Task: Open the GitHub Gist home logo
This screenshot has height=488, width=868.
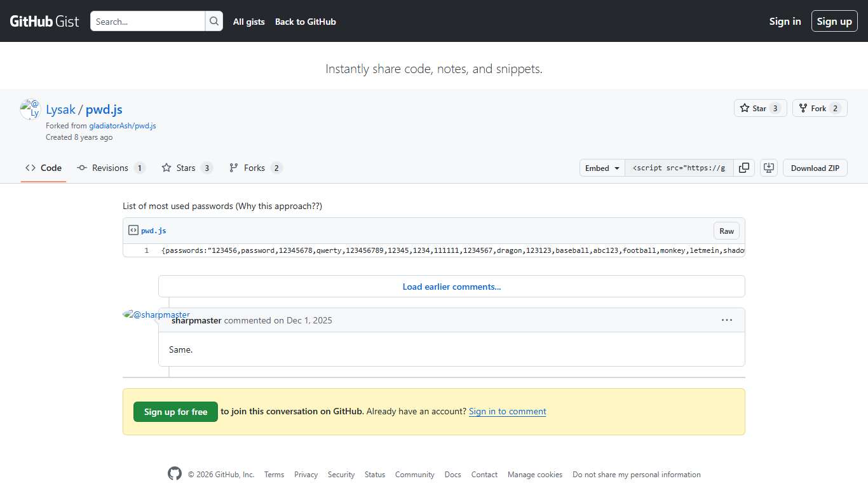Action: (43, 21)
